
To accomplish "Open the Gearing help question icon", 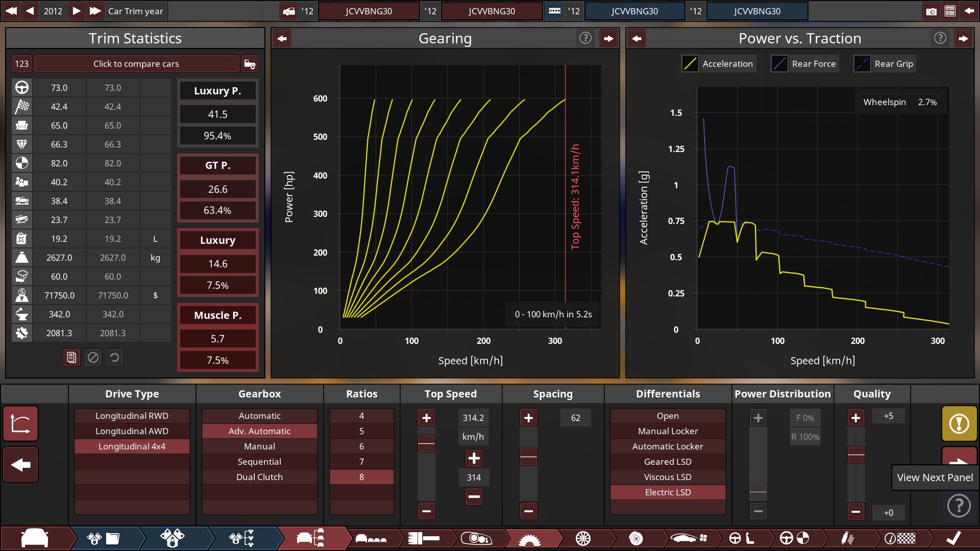I will pyautogui.click(x=585, y=38).
